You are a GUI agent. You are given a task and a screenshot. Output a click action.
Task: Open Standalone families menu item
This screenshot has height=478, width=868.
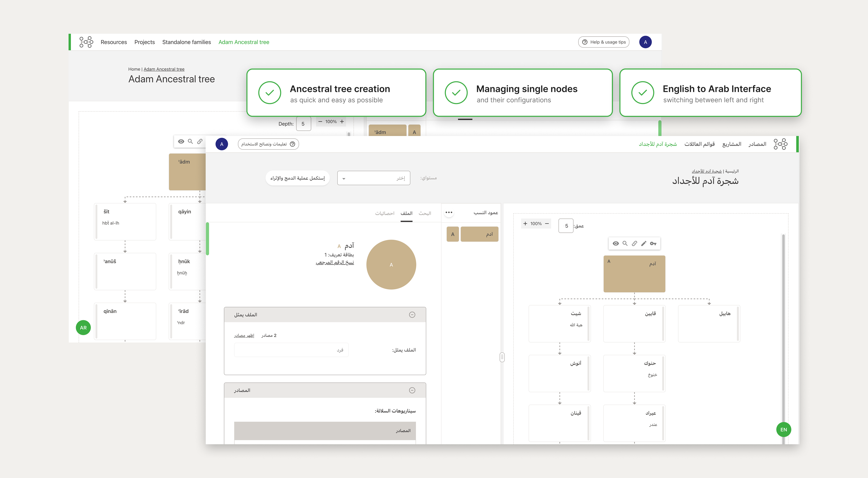(186, 42)
